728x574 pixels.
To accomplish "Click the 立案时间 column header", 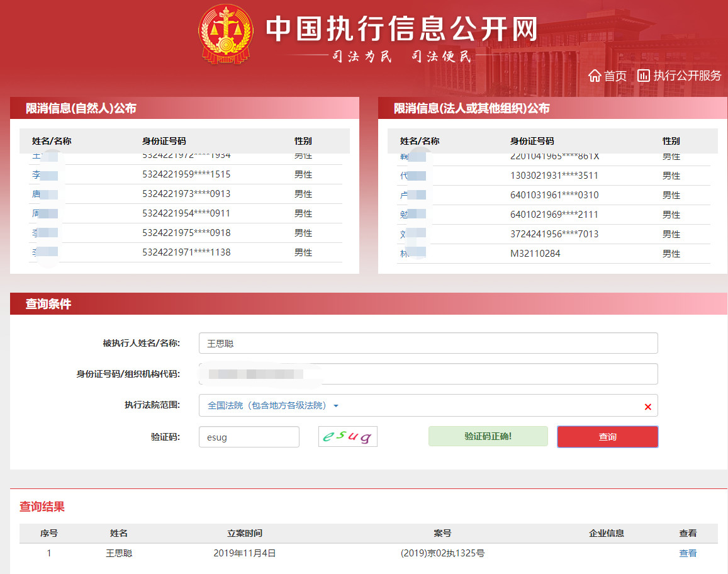I will (x=245, y=534).
